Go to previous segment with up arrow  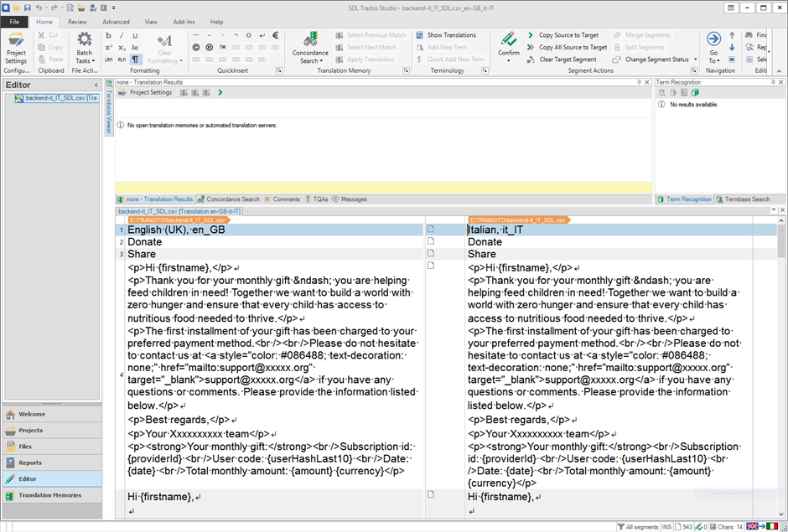tap(732, 35)
